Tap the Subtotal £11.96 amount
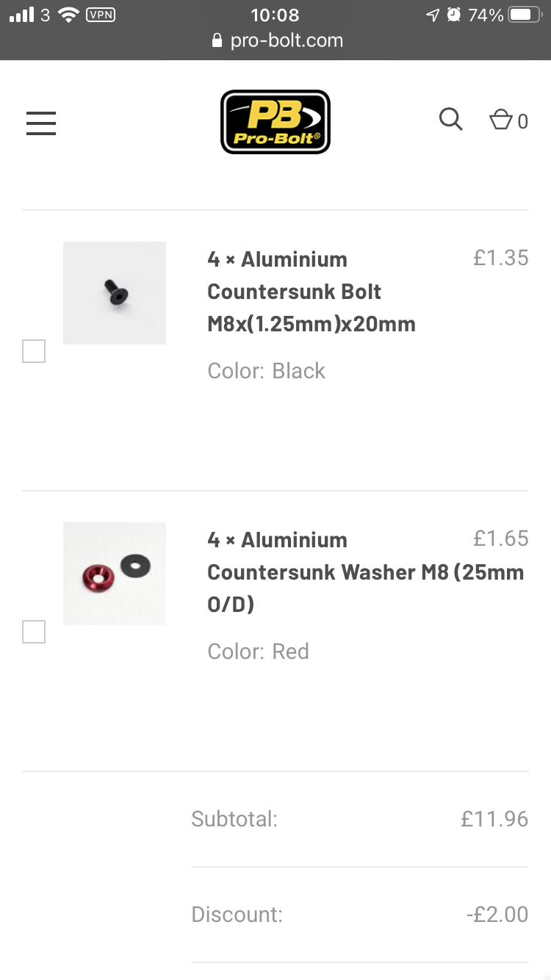 pos(494,819)
